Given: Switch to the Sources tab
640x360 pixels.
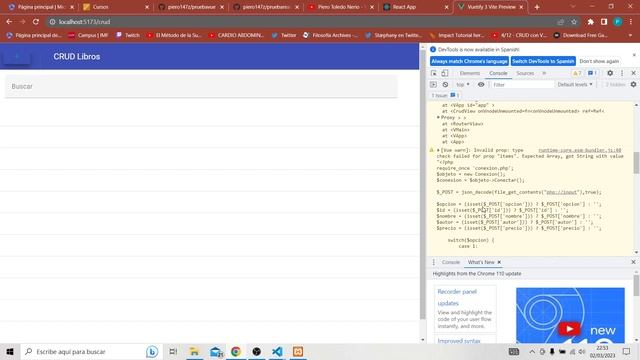Looking at the screenshot, I should 525,73.
